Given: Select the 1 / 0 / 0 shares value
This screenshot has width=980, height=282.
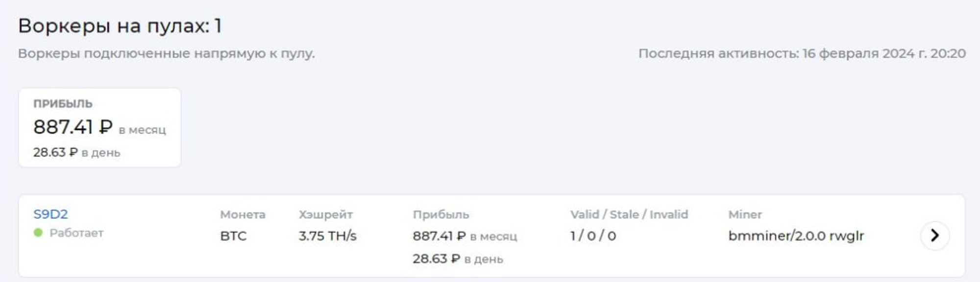Looking at the screenshot, I should pos(593,236).
